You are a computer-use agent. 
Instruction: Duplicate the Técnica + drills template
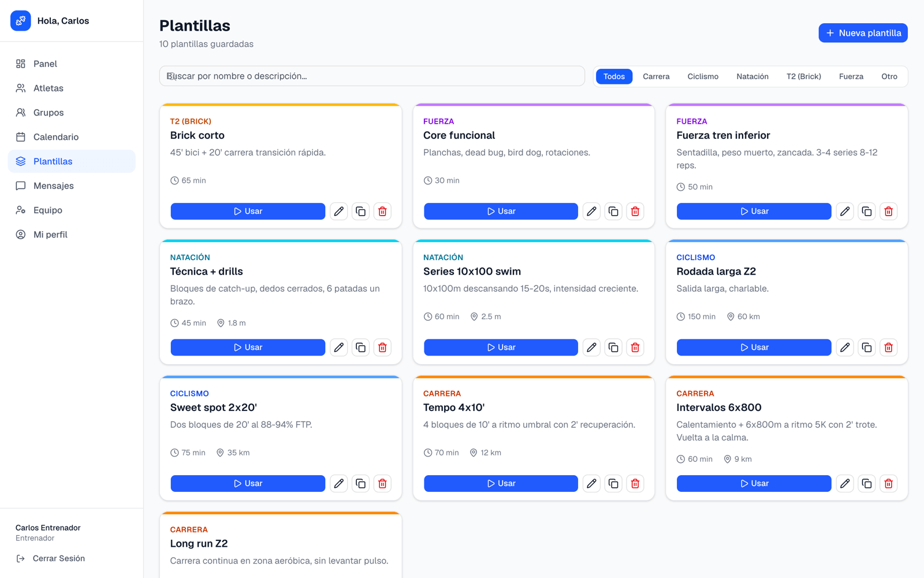coord(361,347)
